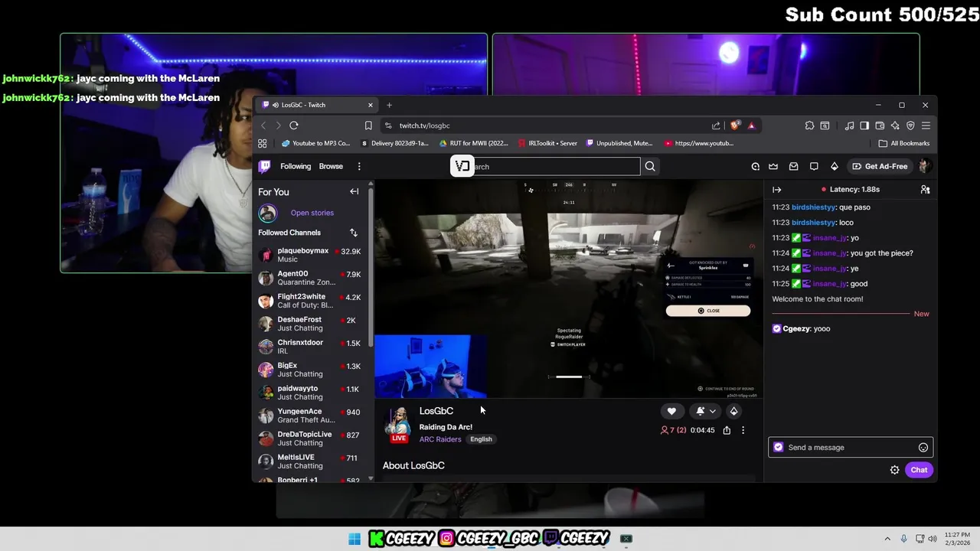Viewport: 980px width, 551px height.
Task: Open the Brave Shields lion icon
Action: pos(735,126)
